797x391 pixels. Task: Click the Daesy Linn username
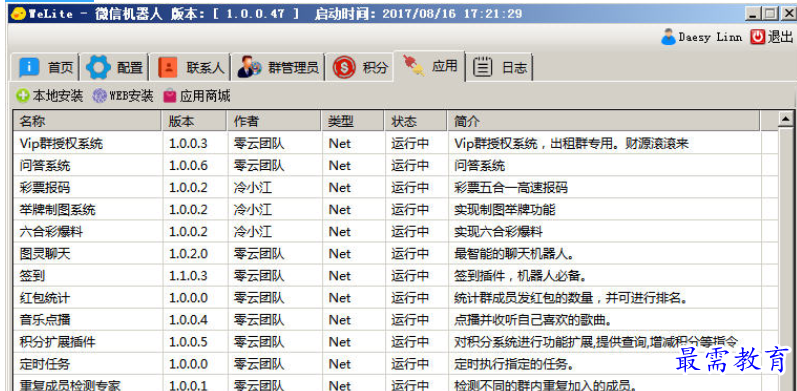(710, 37)
